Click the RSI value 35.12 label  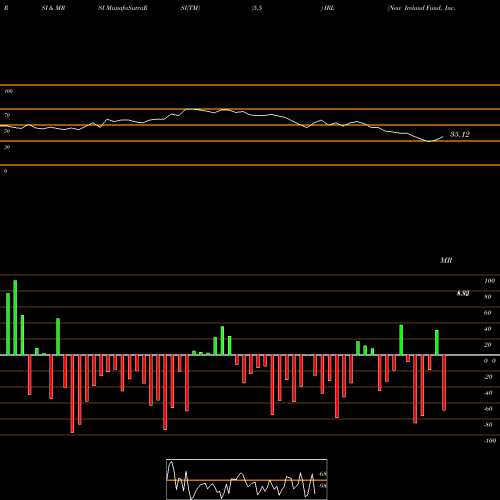coord(460,134)
